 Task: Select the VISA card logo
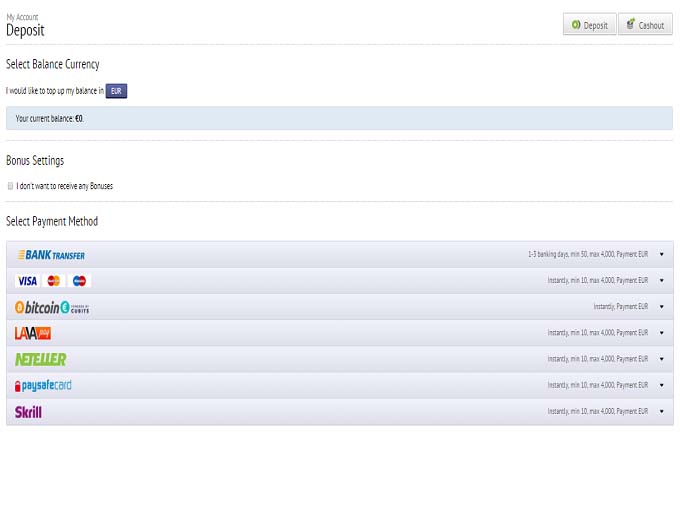coord(27,281)
